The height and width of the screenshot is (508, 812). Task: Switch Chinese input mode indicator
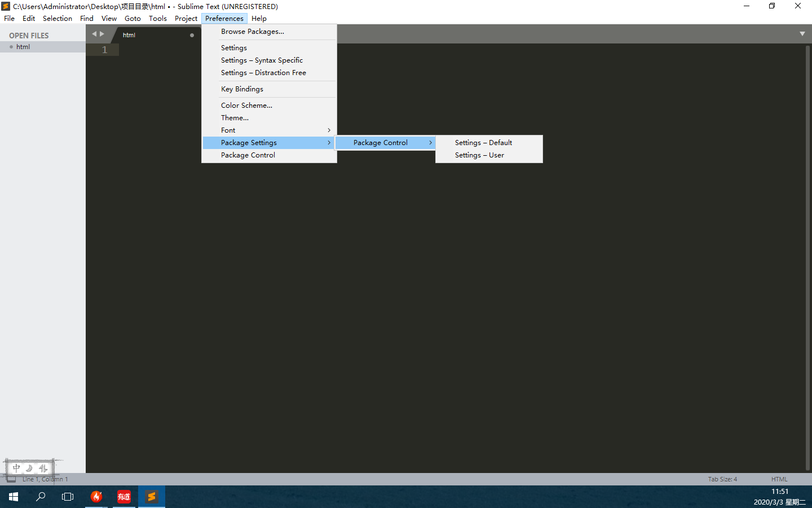[16, 468]
